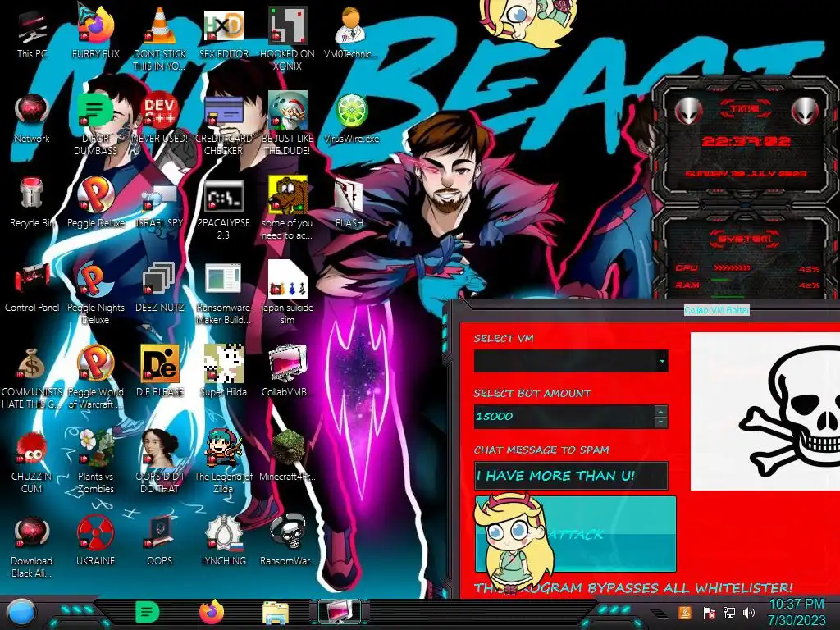This screenshot has height=630, width=840.
Task: Open the Start orb on taskbar
Action: coord(21,612)
